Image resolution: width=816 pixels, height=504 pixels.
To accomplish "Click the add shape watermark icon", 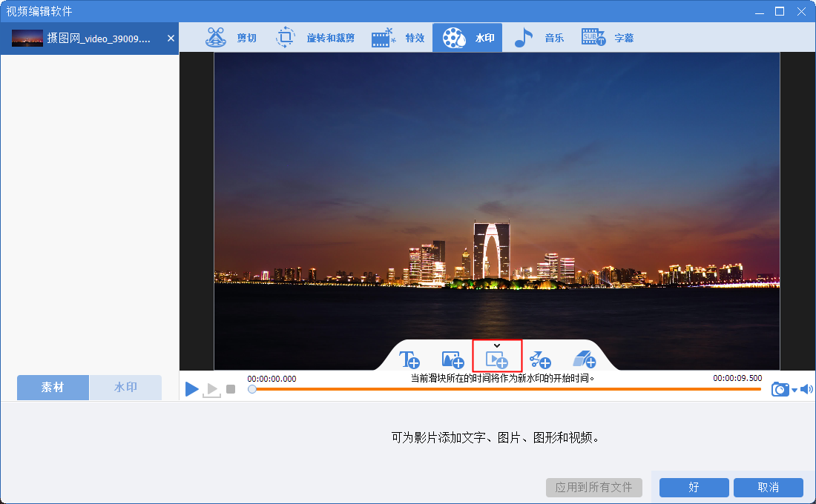I will (x=540, y=360).
